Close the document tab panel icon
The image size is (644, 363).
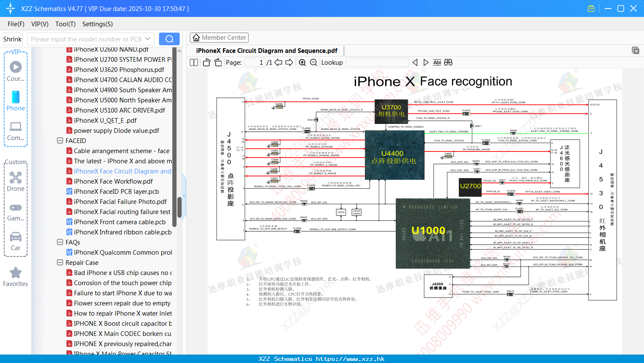[636, 50]
